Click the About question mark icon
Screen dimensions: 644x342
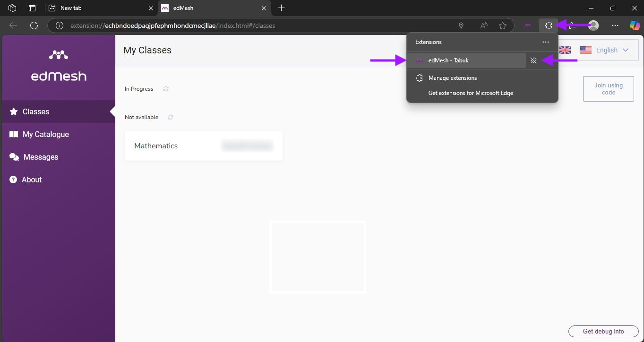pyautogui.click(x=13, y=180)
